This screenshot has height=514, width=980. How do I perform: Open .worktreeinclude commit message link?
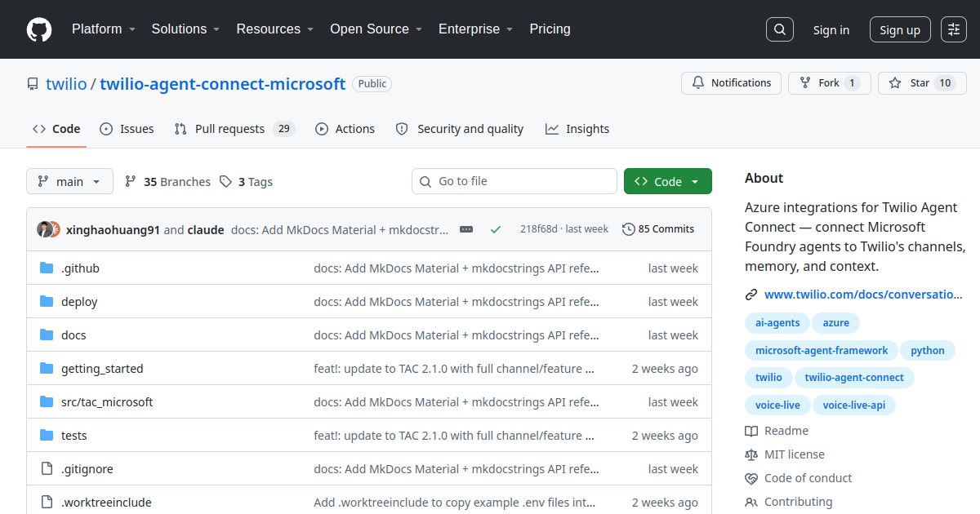(x=455, y=503)
